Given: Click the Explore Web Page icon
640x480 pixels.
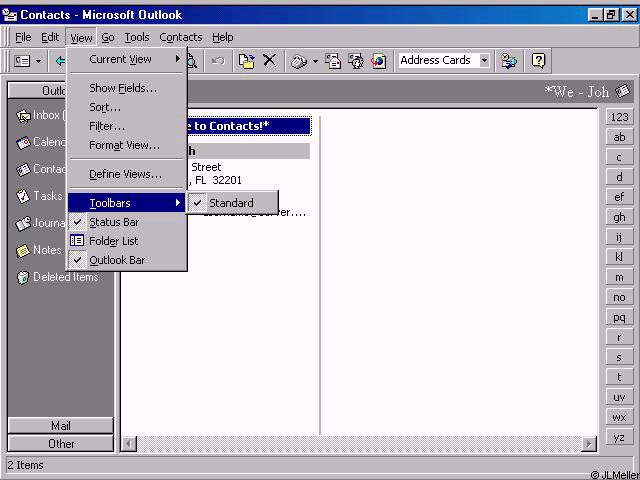Looking at the screenshot, I should tap(379, 61).
